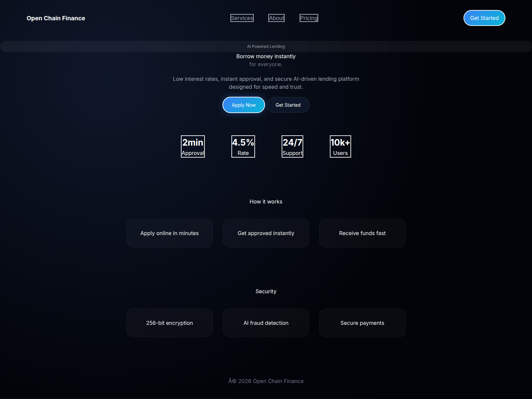Click the How it works heading

point(266,201)
